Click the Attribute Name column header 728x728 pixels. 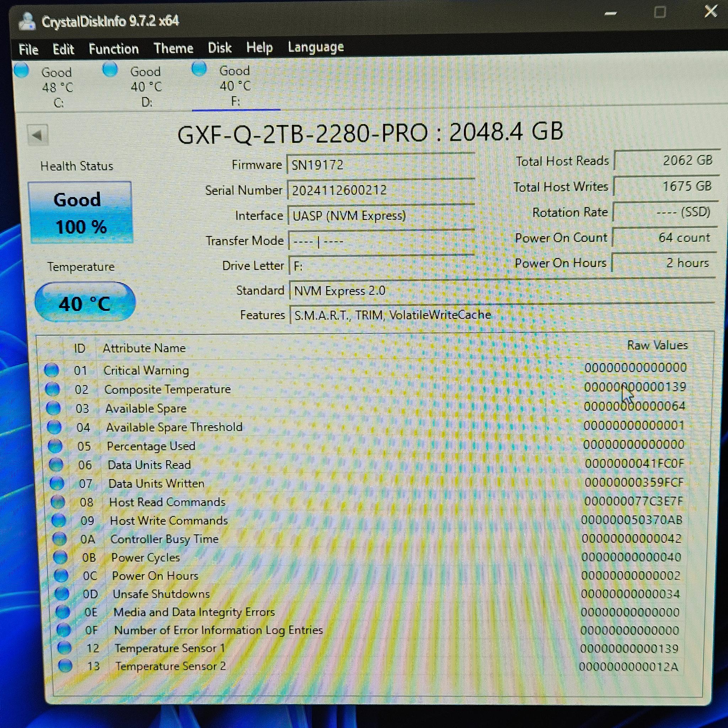(x=144, y=348)
